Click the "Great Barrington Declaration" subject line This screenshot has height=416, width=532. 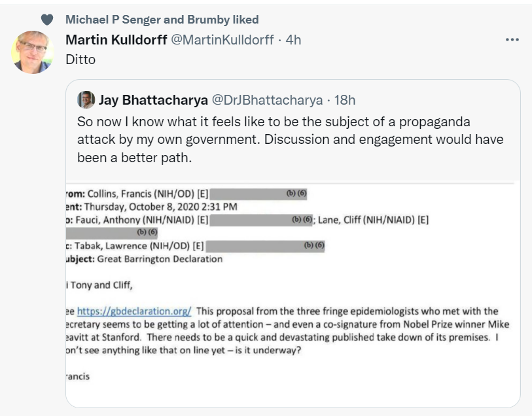tap(160, 259)
